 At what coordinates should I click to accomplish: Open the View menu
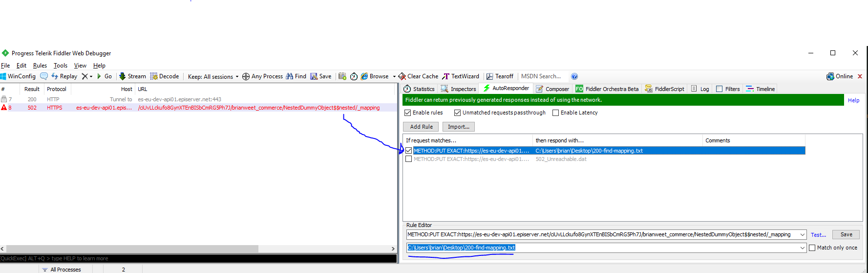click(x=80, y=66)
